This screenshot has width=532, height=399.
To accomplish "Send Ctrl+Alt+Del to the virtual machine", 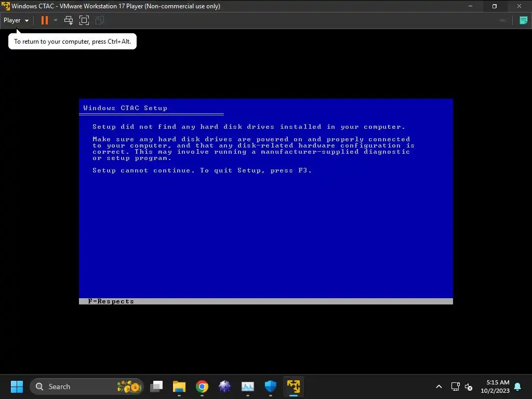I will [x=69, y=20].
